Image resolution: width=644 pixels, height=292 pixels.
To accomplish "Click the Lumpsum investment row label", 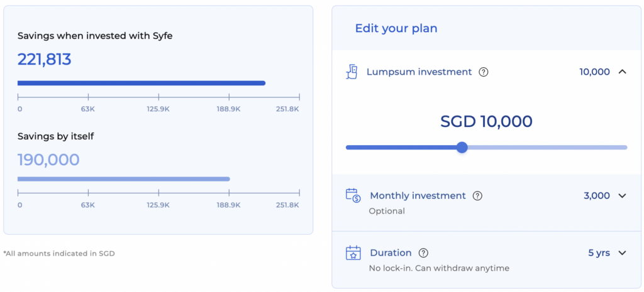I will tap(419, 72).
